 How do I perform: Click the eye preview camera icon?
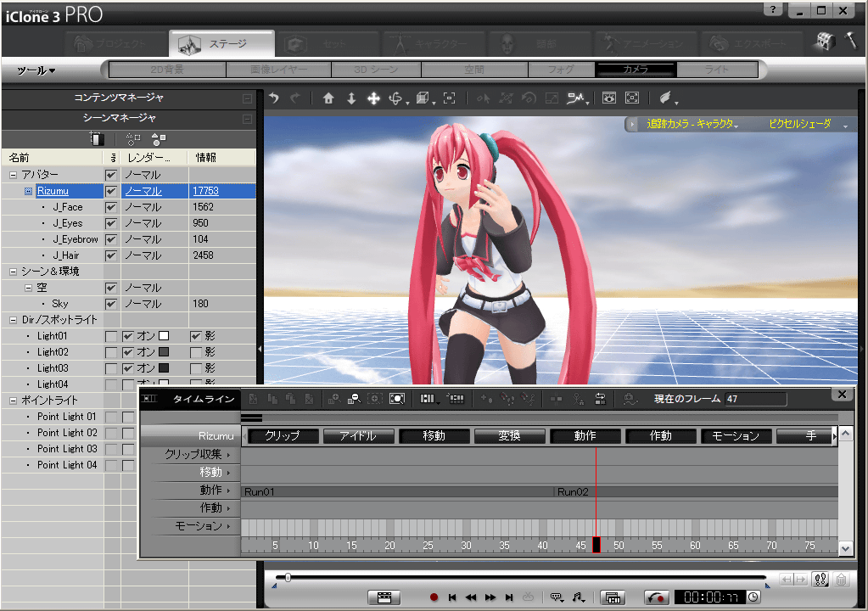[609, 98]
